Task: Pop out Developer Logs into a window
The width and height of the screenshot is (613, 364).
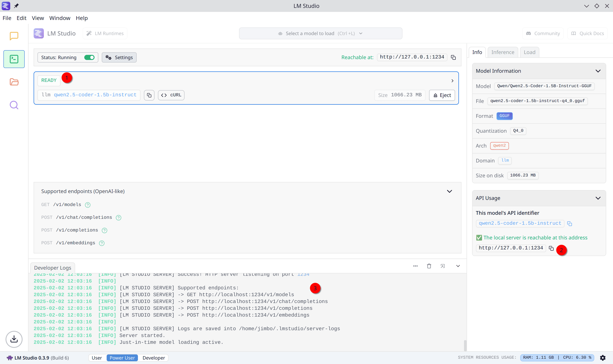Action: click(x=443, y=266)
